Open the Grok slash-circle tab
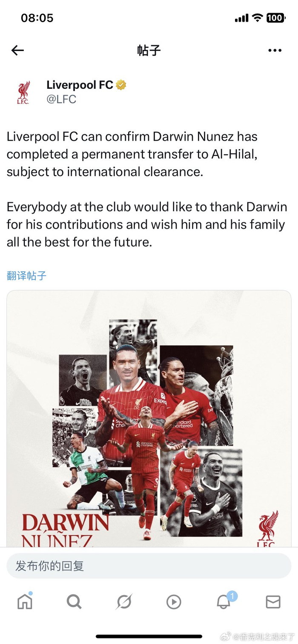 point(124,601)
